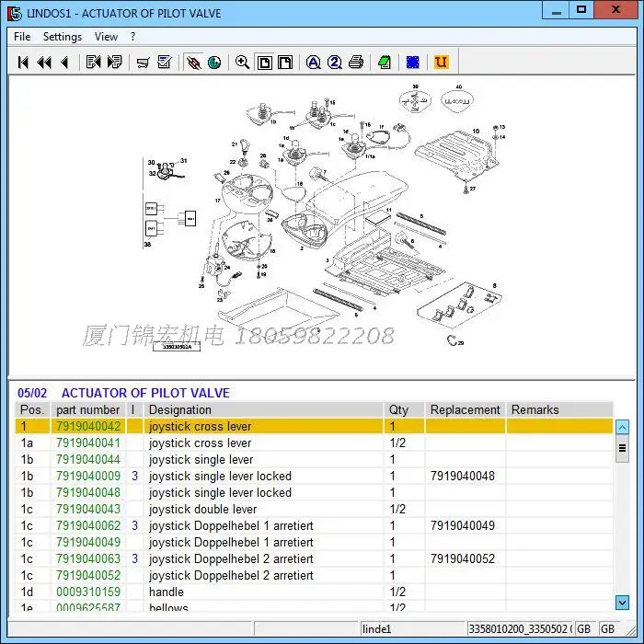Activate the magnifier zoom-in tool
The image size is (644, 644).
coord(242,63)
